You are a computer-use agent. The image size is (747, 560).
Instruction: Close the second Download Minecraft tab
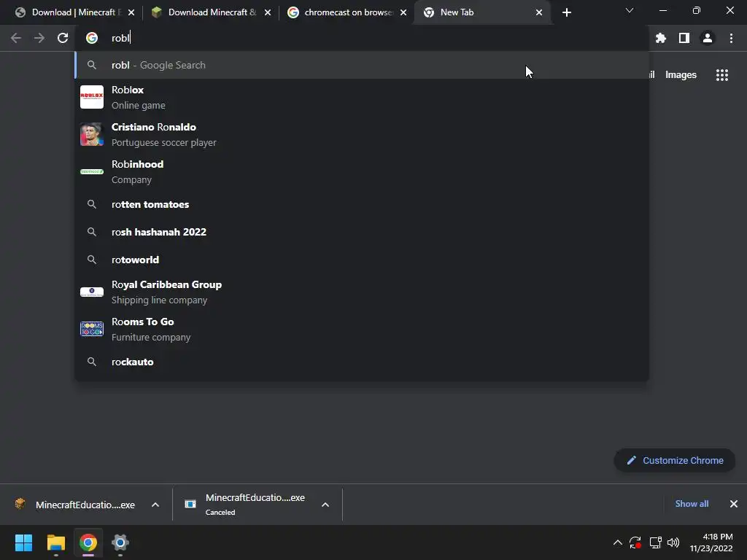[268, 12]
